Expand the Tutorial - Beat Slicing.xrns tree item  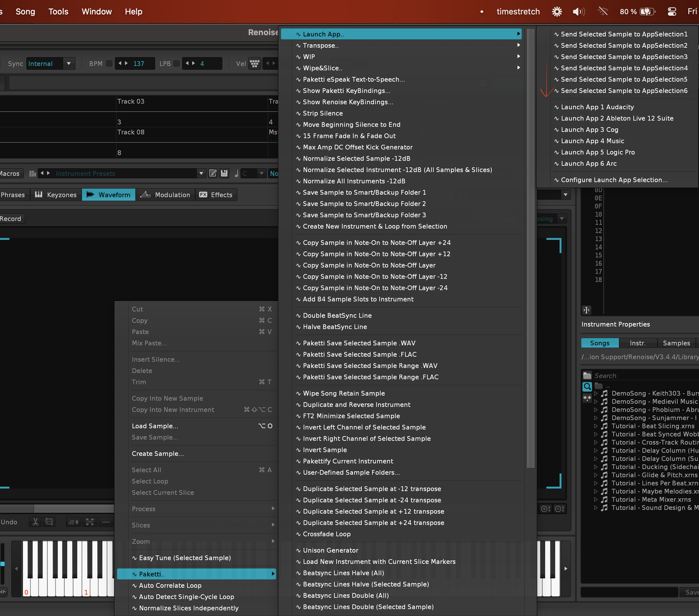(x=596, y=426)
